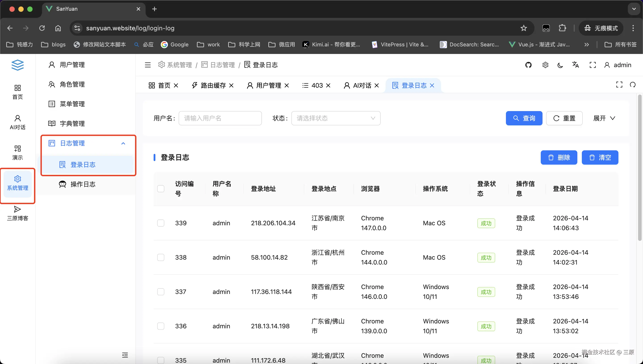This screenshot has width=643, height=364.
Task: Tick the checkbox for row 337
Action: [x=161, y=292]
